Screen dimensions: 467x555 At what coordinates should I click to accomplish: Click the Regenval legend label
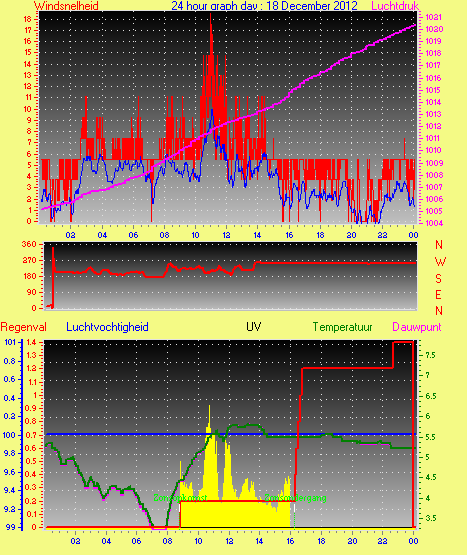click(x=23, y=327)
